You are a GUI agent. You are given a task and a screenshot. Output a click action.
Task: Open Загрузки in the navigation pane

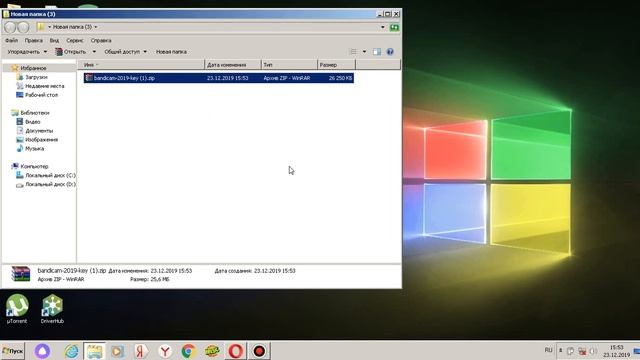click(x=36, y=77)
